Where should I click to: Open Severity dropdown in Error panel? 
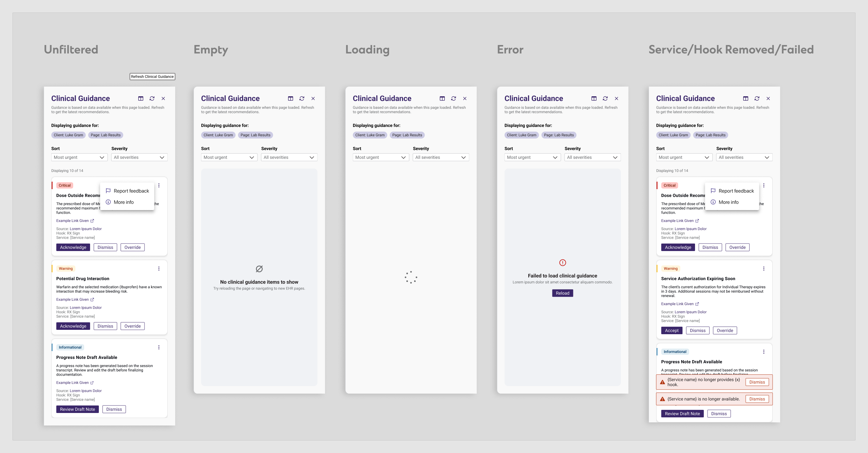tap(592, 157)
